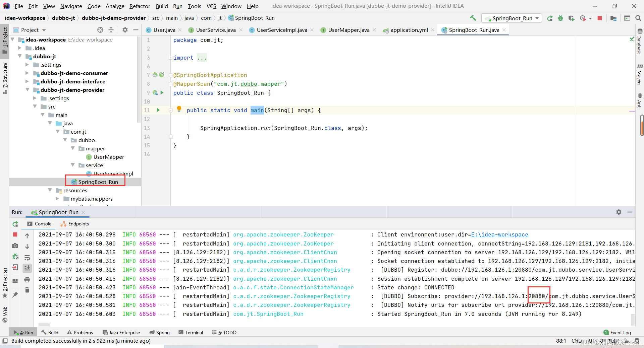
Task: Toggle Structure sidebar tool button
Action: pyautogui.click(x=5, y=78)
